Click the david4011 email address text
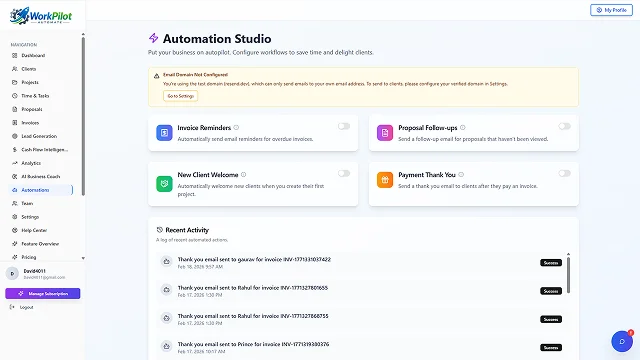This screenshot has width=640, height=360. [x=44, y=278]
